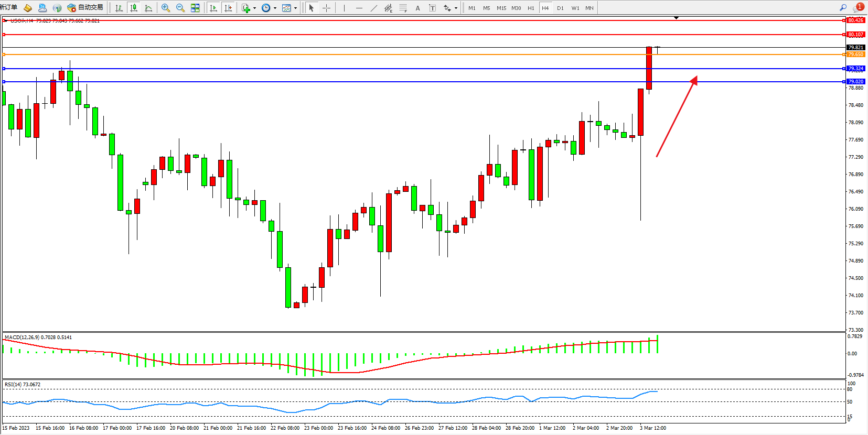This screenshot has width=868, height=435.
Task: Switch to the M15 timeframe
Action: (x=501, y=8)
